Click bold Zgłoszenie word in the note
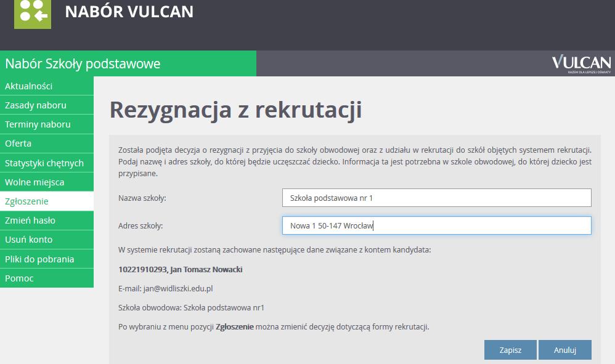 coord(235,327)
